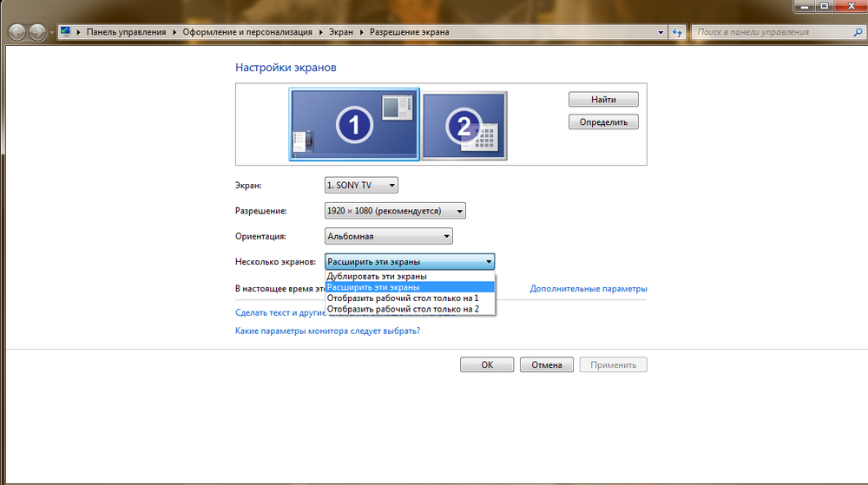Click into Поиск в панели управления field
Viewport: 868px width, 485px height.
coord(773,32)
